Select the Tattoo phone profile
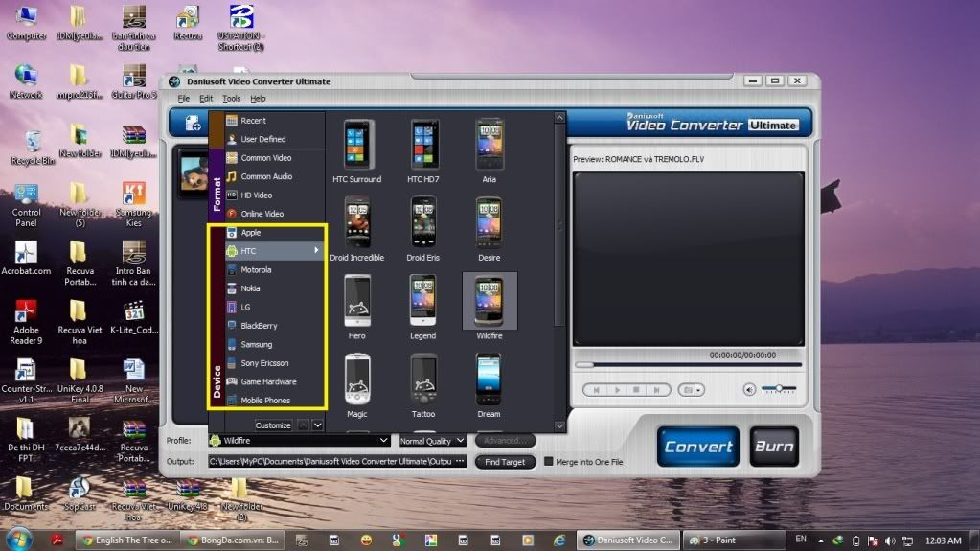Viewport: 980px width, 551px height. pos(423,386)
